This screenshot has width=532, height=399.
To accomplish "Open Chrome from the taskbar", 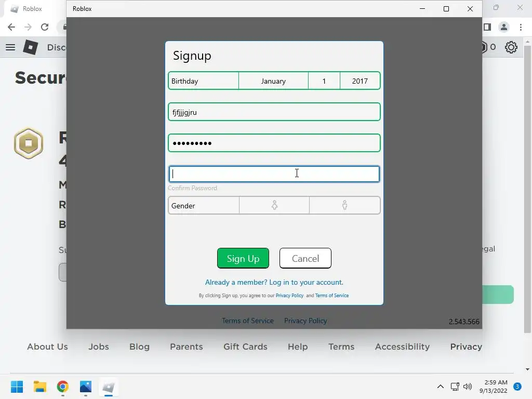I will pyautogui.click(x=63, y=387).
